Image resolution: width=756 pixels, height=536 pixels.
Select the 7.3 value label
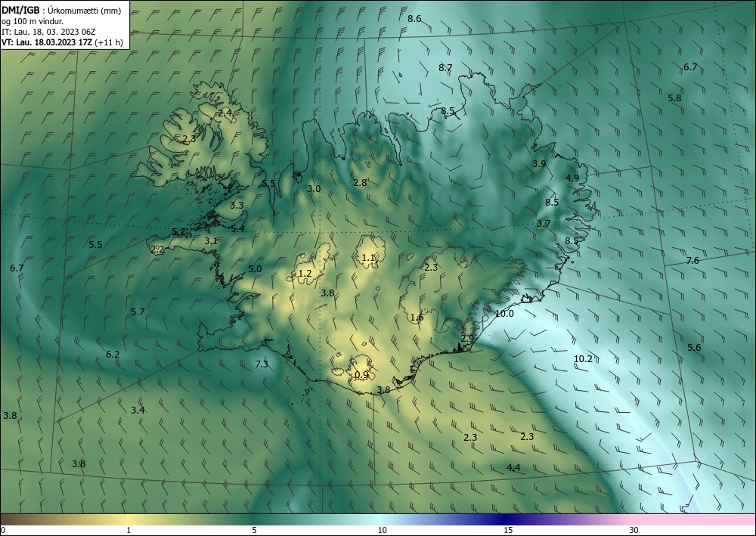tap(262, 364)
